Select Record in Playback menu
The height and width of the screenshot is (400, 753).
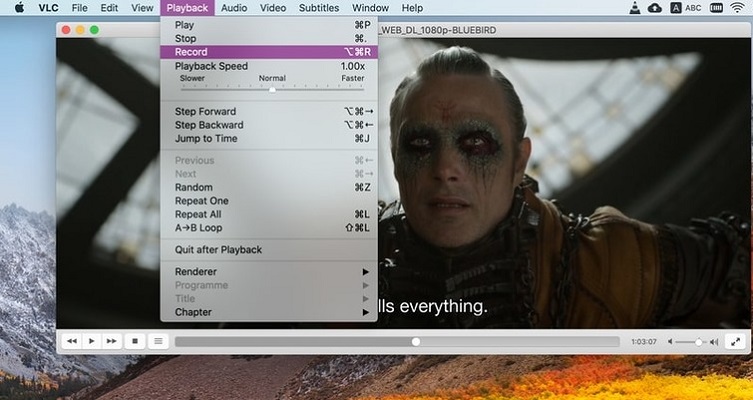click(269, 52)
